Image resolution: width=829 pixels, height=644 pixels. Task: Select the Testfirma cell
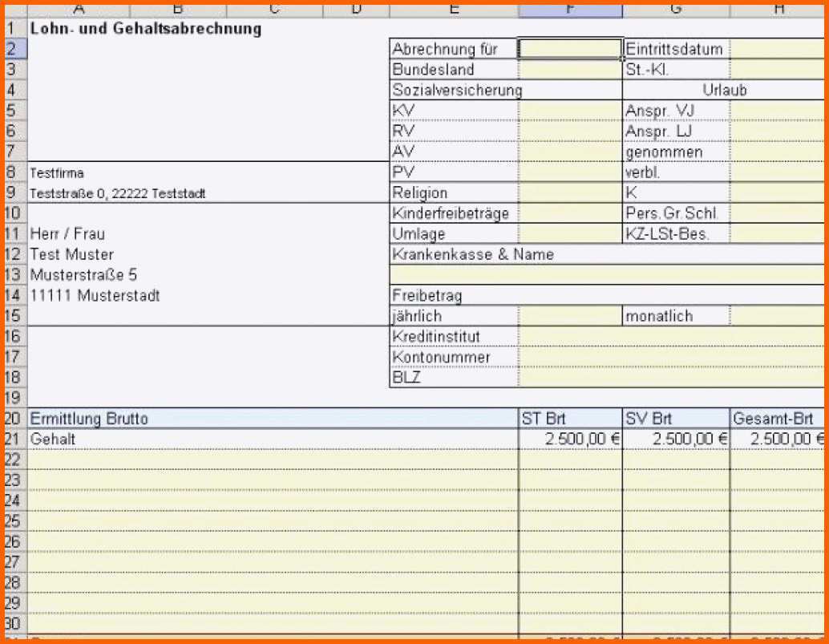[x=57, y=173]
